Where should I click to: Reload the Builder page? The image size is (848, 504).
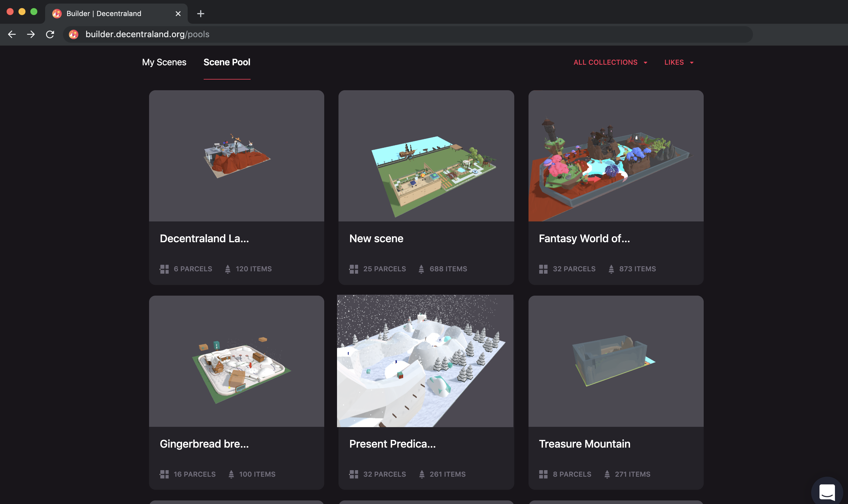pyautogui.click(x=50, y=34)
